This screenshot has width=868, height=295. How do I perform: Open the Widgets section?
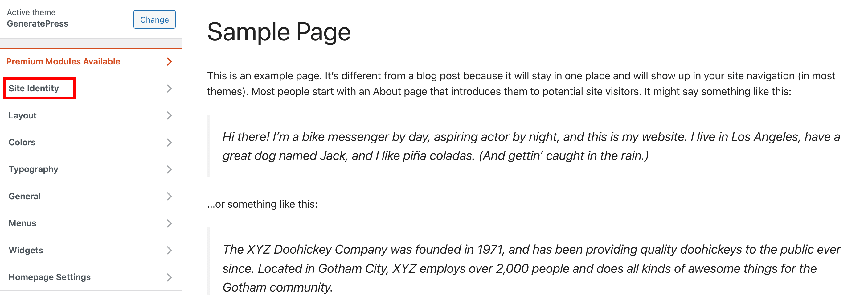91,250
